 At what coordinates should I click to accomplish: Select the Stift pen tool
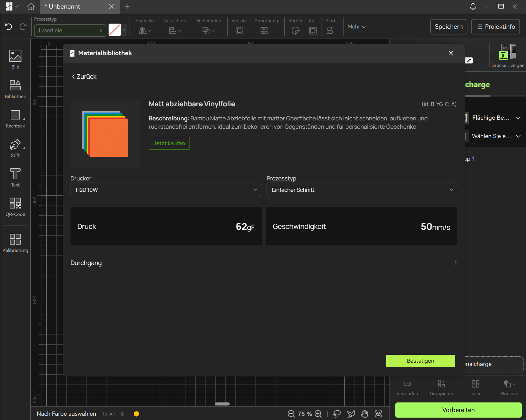point(15,148)
